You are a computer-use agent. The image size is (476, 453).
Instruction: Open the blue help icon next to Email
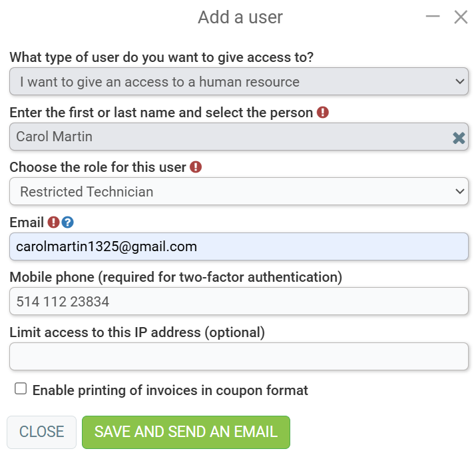tap(67, 223)
